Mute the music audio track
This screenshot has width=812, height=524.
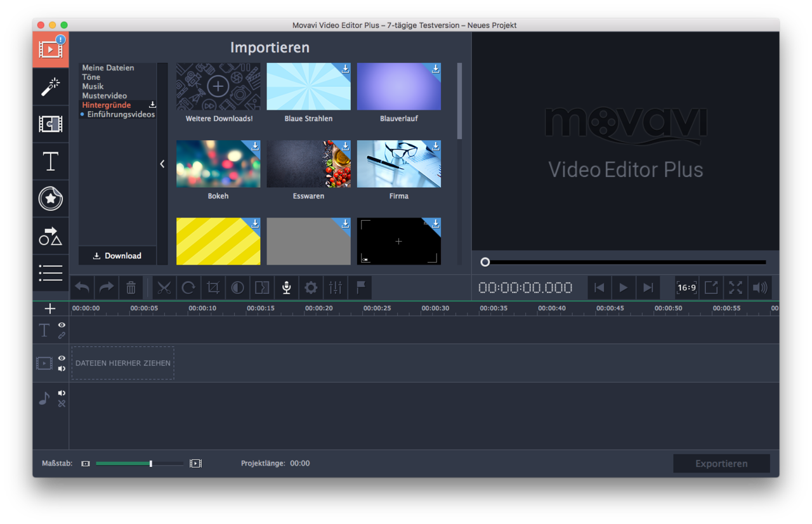(62, 393)
